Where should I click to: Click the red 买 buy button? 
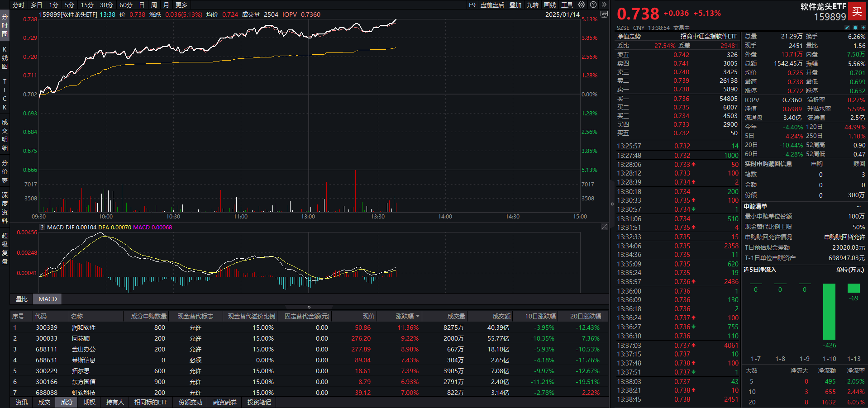coord(857,12)
